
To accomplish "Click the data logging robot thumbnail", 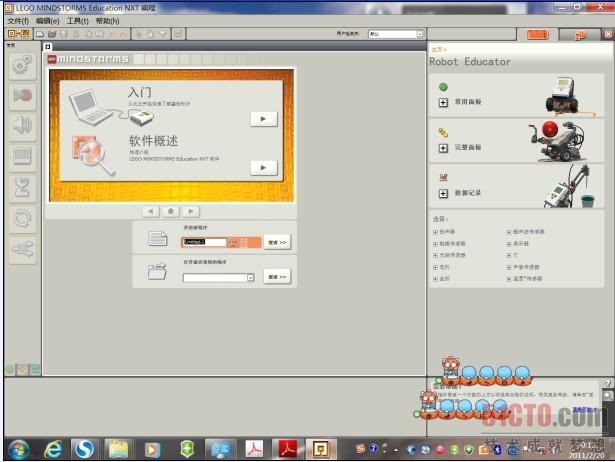I will click(569, 186).
